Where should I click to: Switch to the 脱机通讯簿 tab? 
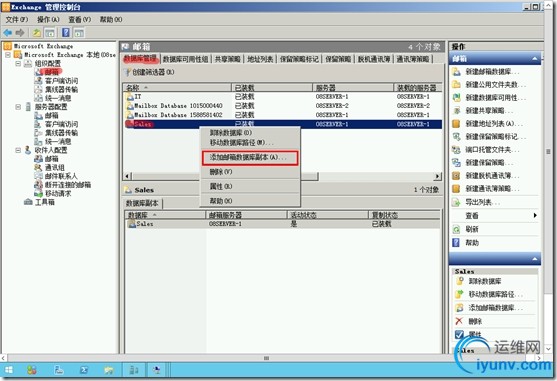tap(374, 59)
